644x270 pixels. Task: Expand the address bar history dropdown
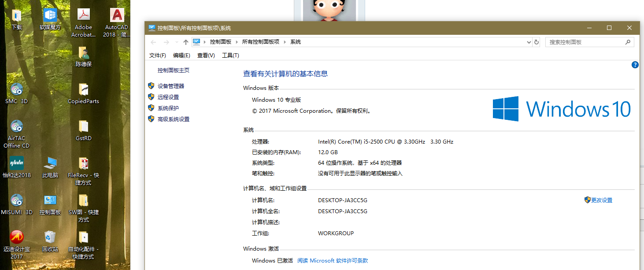pos(529,42)
